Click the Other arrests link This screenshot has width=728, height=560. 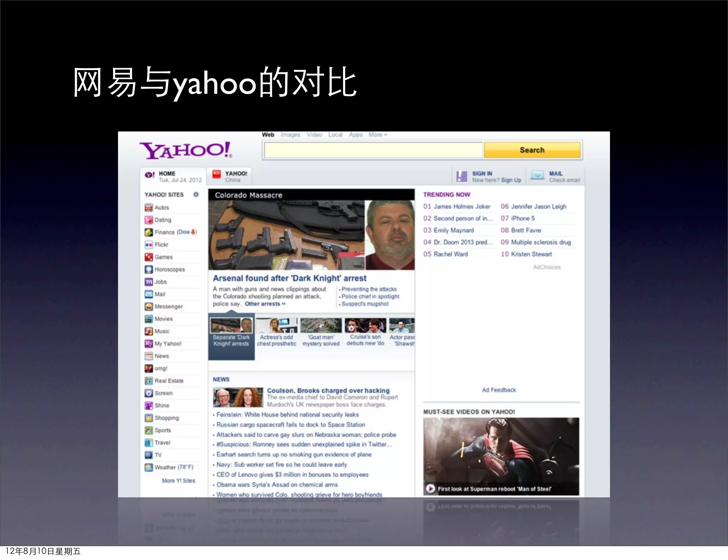coord(265,304)
